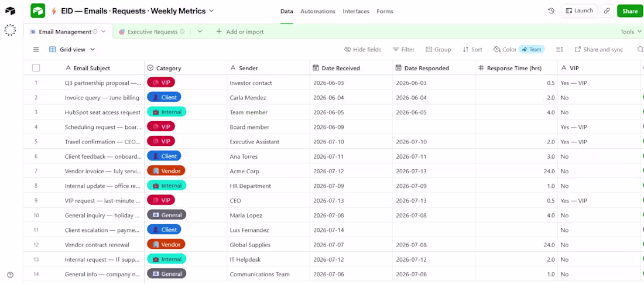Open the Grid view dropdown

click(x=72, y=49)
